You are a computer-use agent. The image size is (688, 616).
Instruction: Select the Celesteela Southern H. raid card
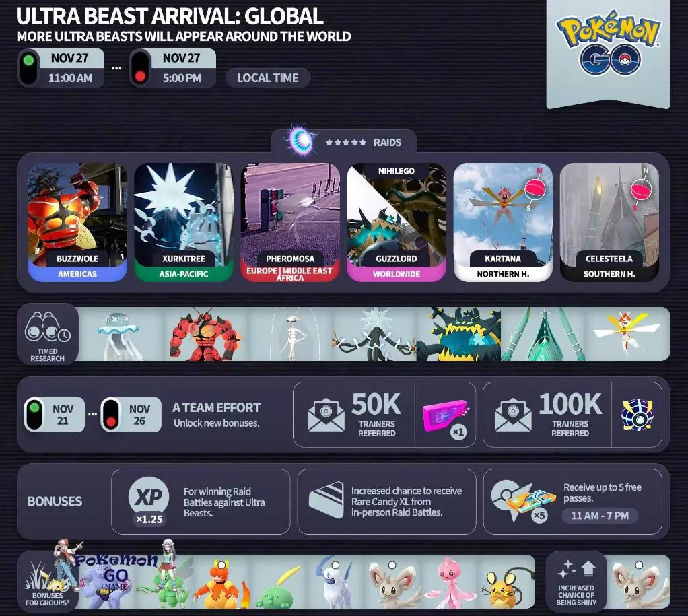pyautogui.click(x=609, y=222)
